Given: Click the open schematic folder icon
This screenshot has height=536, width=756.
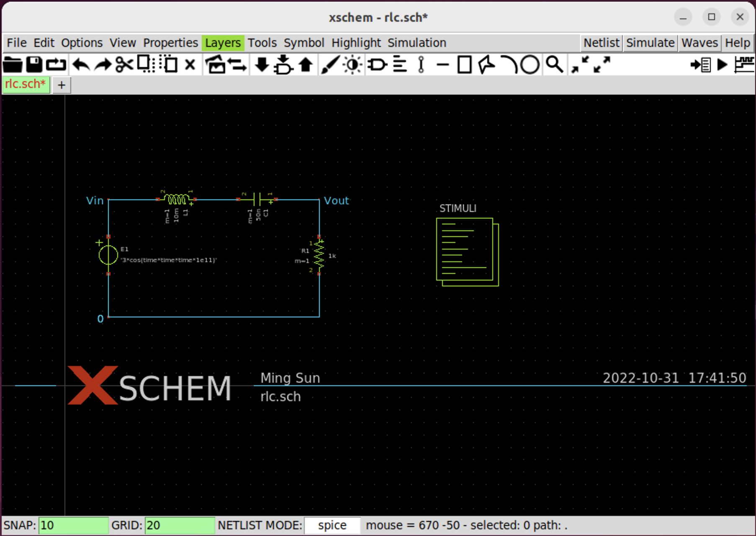Looking at the screenshot, I should pyautogui.click(x=13, y=65).
